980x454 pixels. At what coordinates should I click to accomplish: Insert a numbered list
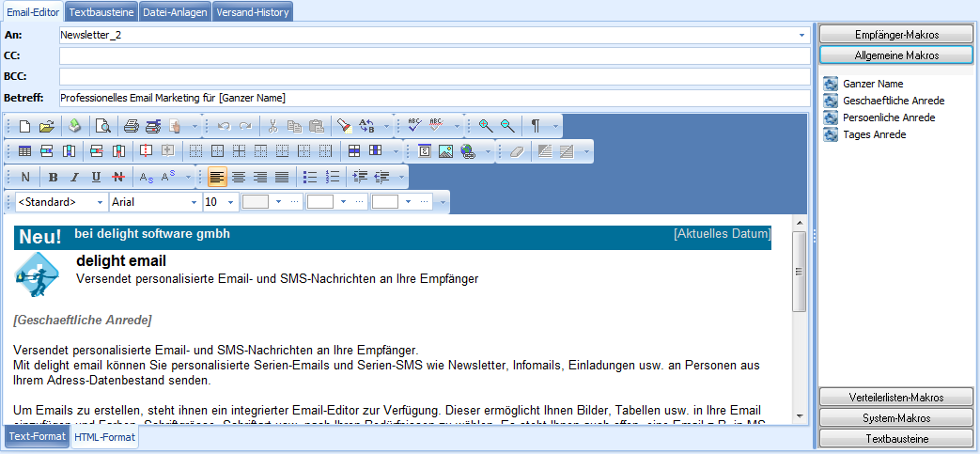[x=333, y=177]
